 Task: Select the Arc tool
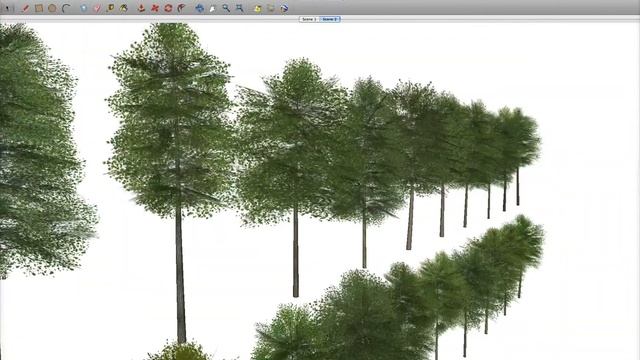pyautogui.click(x=66, y=8)
